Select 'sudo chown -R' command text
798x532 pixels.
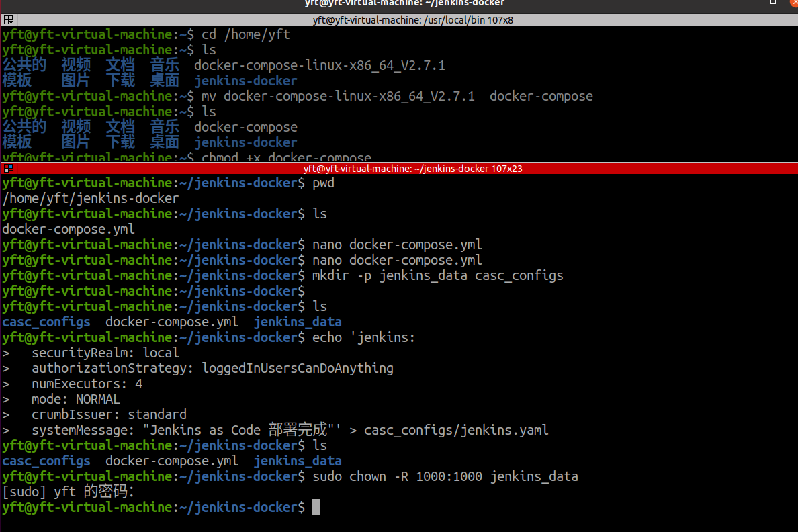tap(360, 476)
